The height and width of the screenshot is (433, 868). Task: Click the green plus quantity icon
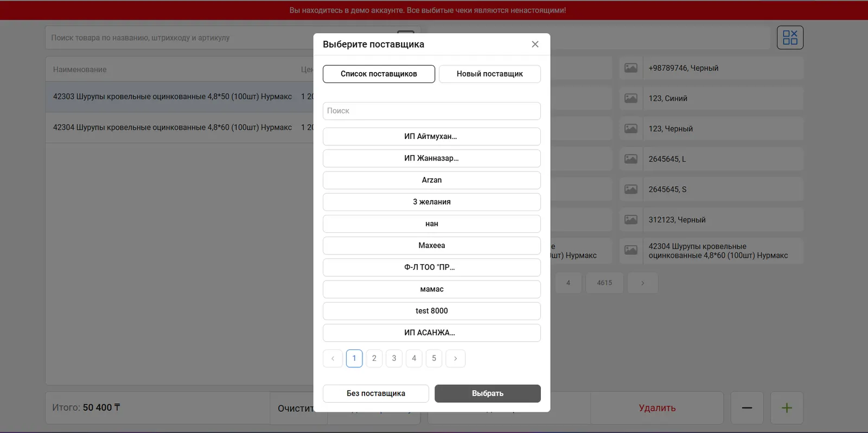787,408
